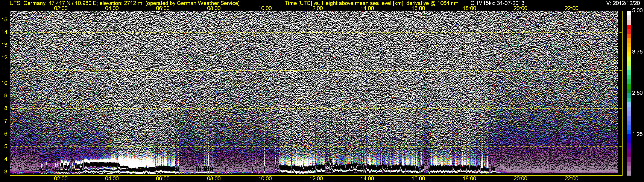Click the height axis label "3."

coord(6,172)
